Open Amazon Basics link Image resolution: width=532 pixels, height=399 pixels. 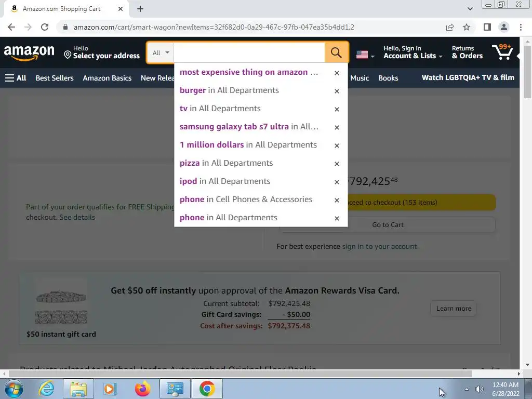[x=107, y=78]
